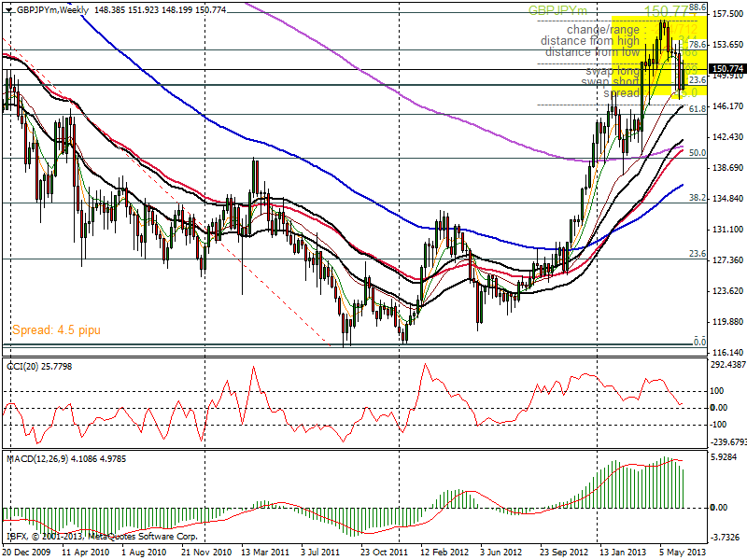The height and width of the screenshot is (560, 747).
Task: Click the 20 Dec 2009 date label
Action: click(26, 553)
